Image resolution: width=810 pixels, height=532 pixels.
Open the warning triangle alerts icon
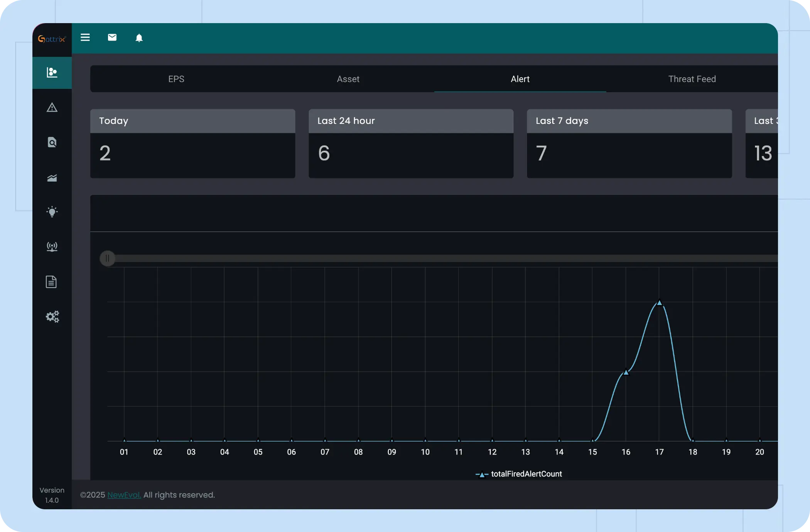tap(52, 108)
